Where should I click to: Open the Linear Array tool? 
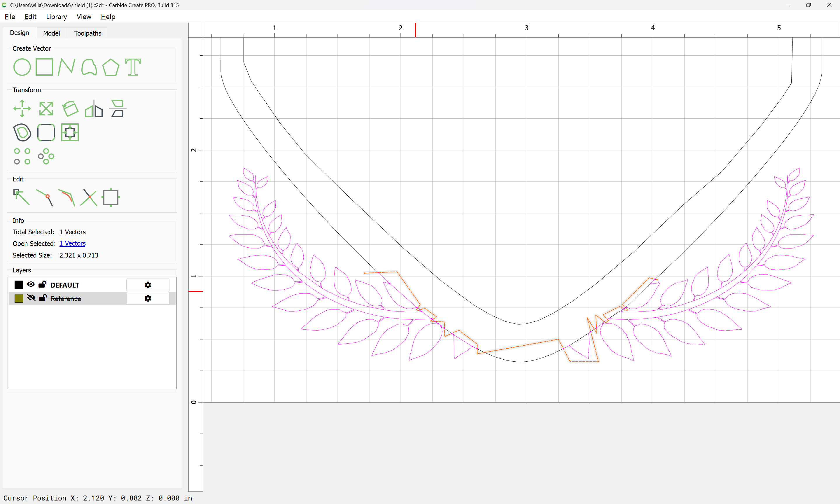pyautogui.click(x=22, y=156)
